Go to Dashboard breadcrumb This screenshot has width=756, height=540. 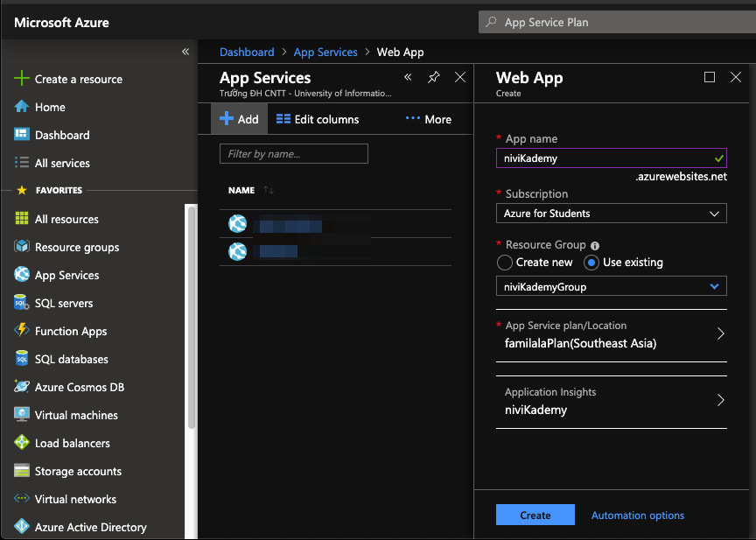(x=247, y=52)
